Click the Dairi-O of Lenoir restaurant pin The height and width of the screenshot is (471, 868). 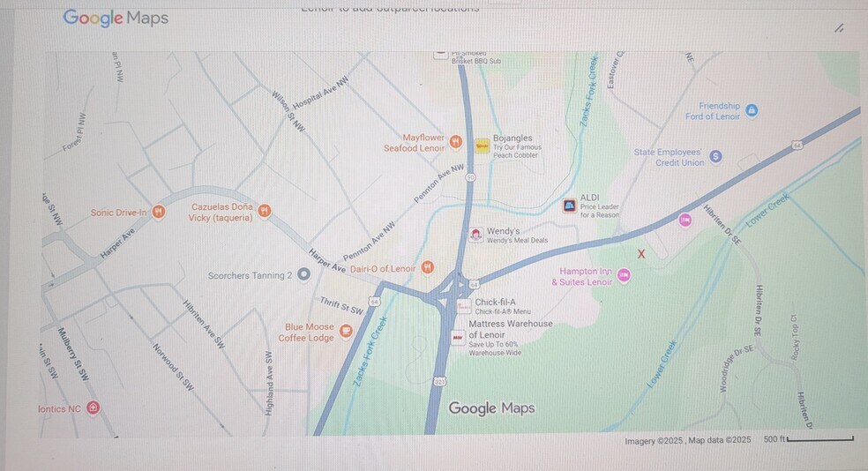point(427,268)
